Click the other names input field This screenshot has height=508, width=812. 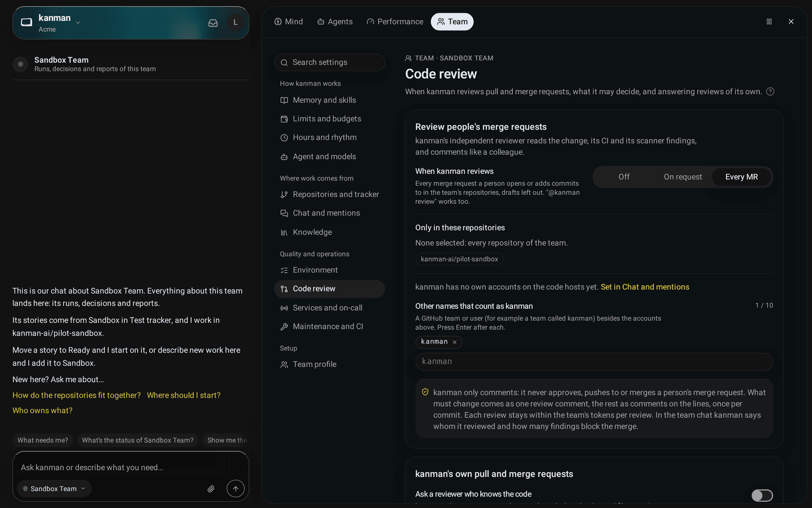(594, 361)
